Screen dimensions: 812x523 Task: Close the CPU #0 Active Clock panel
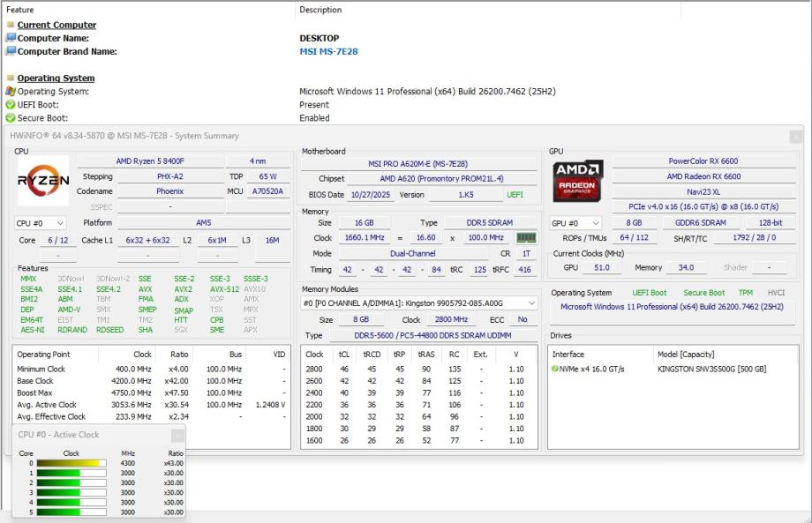point(177,435)
